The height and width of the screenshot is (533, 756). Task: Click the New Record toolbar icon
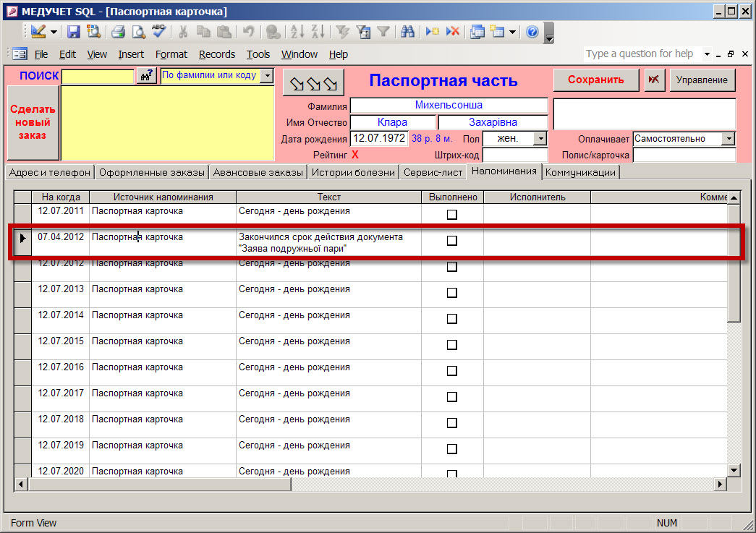click(x=433, y=32)
